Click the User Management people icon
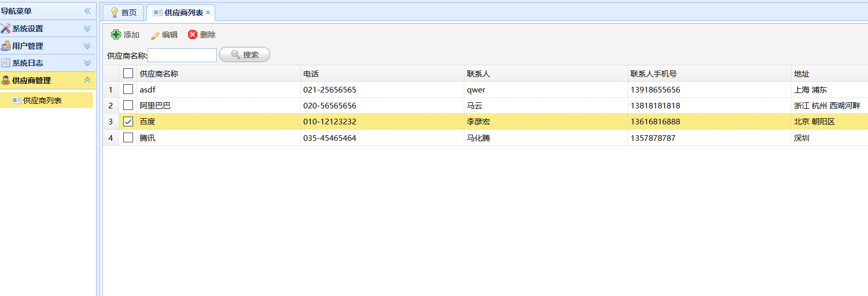This screenshot has height=296, width=868. click(x=6, y=46)
